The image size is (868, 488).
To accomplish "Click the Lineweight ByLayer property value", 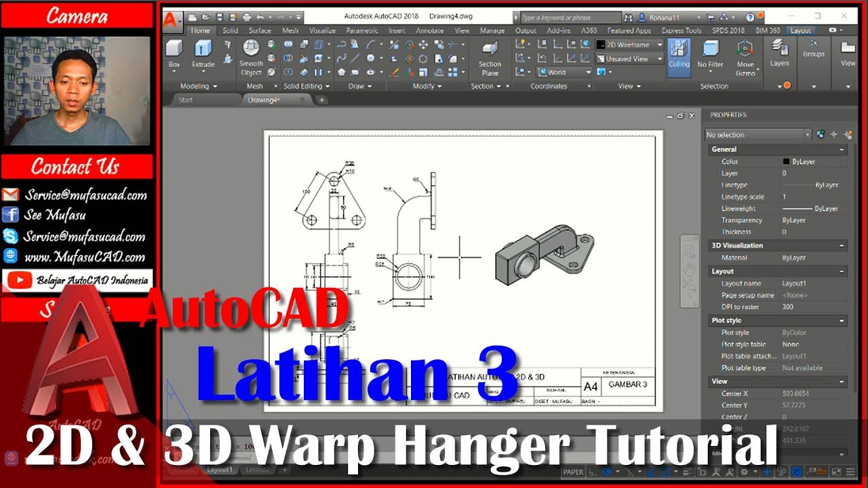I will (x=810, y=209).
